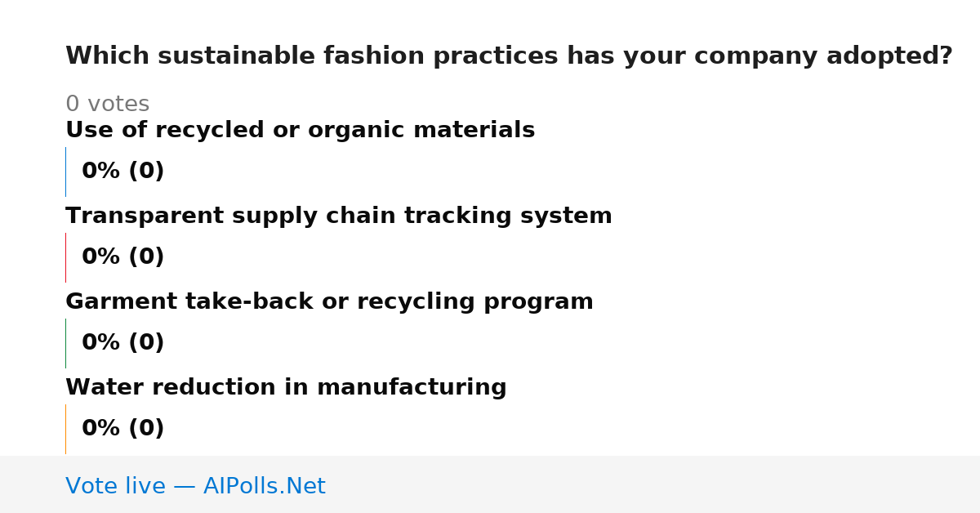Click the gray footer bar beside the link

[653, 484]
